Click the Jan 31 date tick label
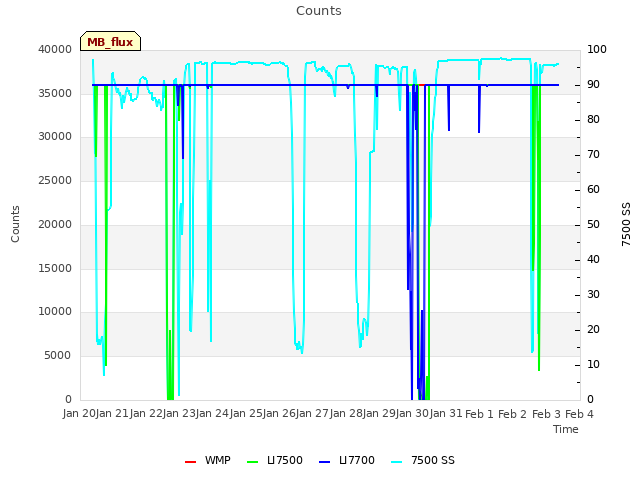 click(446, 414)
